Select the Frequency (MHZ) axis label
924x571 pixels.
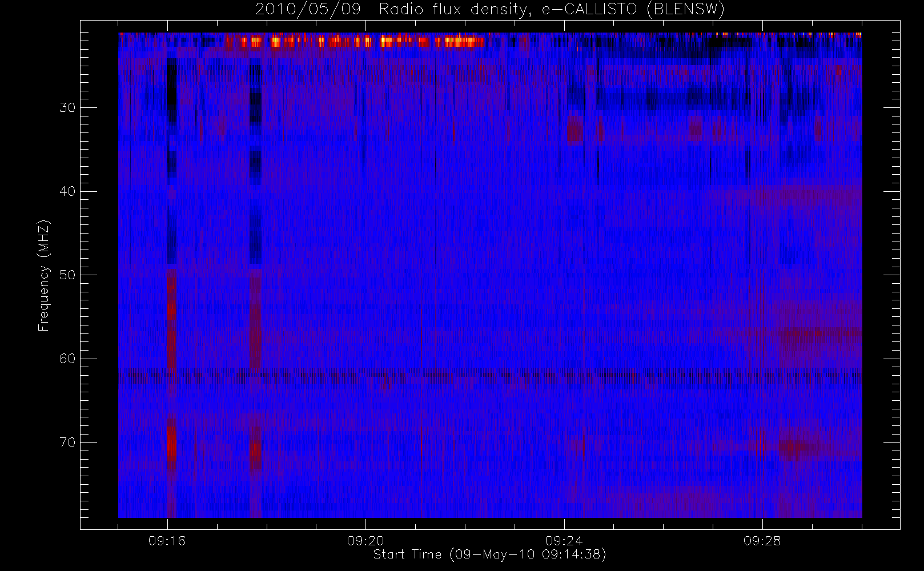43,275
